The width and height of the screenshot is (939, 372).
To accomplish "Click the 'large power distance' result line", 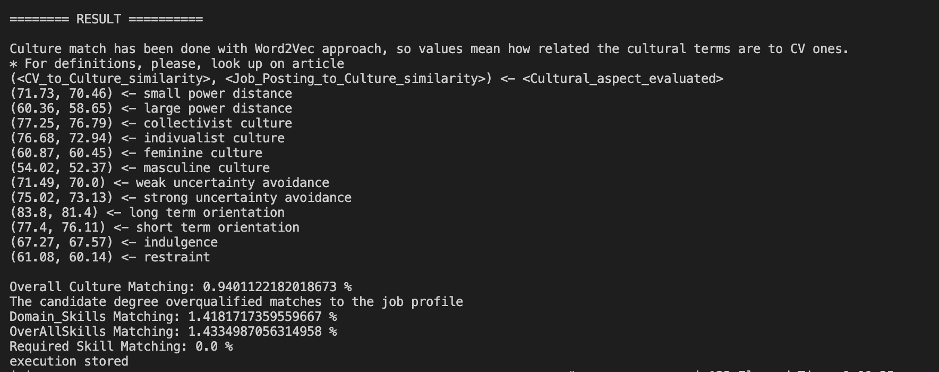I will click(151, 108).
